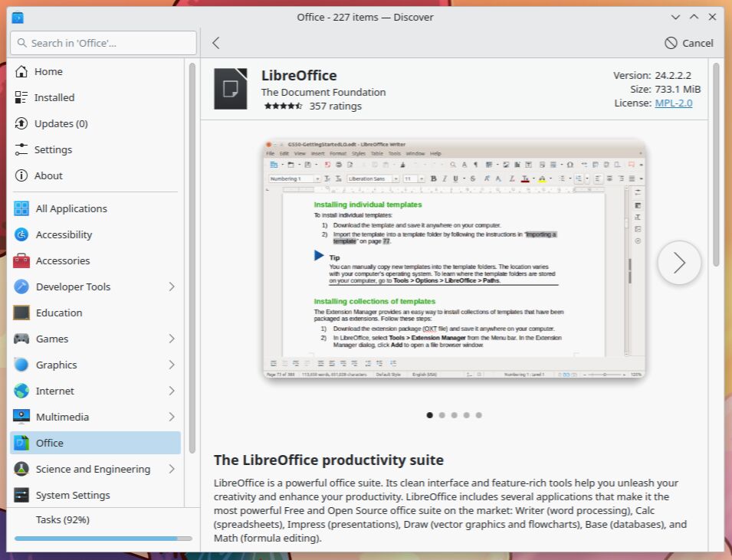The image size is (732, 560).
Task: Click the sidebar vertical scrollbar
Action: point(192,258)
